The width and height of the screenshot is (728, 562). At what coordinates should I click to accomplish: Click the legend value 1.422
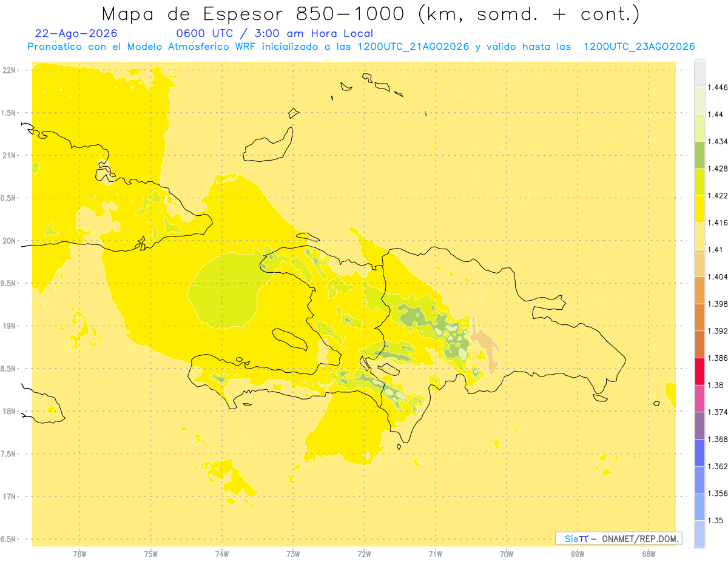(718, 195)
